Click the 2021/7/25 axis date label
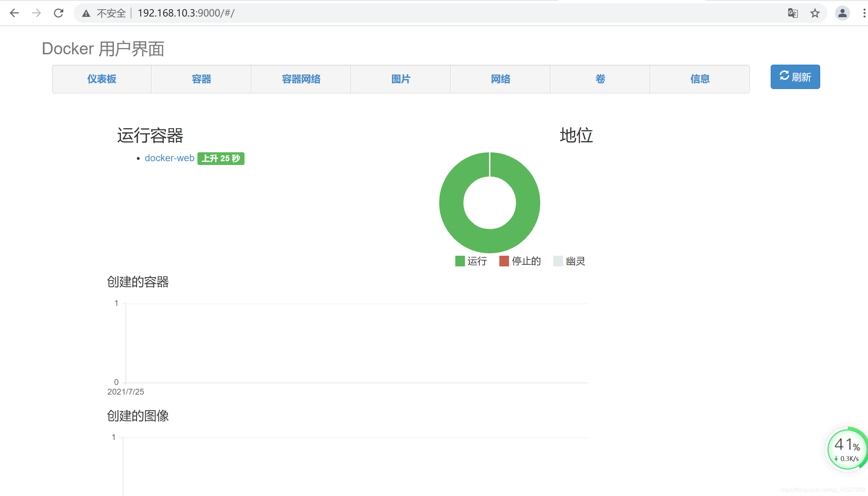 [126, 392]
